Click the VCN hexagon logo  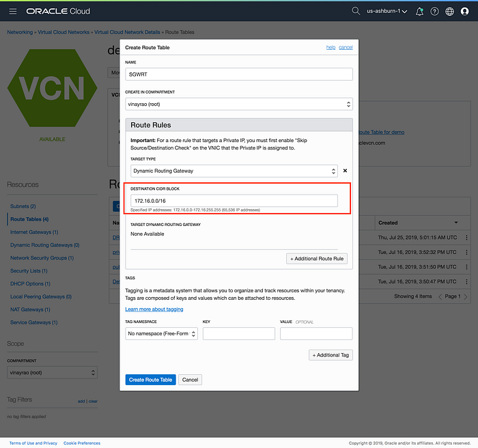point(52,88)
